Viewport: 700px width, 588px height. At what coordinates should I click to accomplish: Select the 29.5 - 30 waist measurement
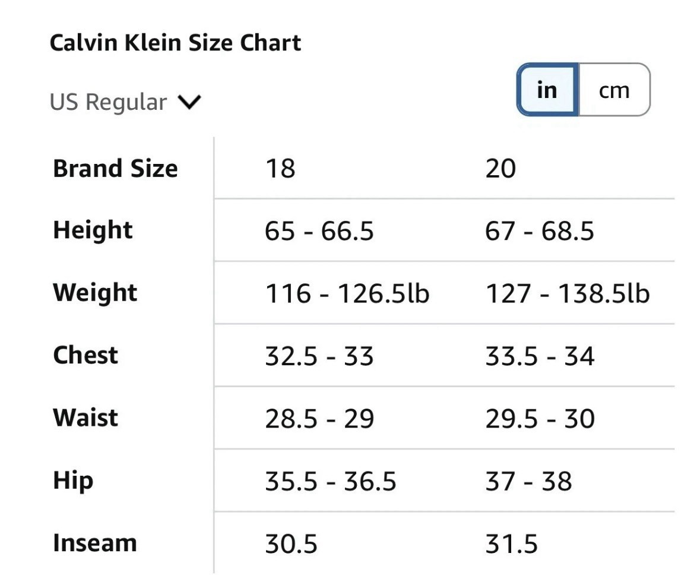540,419
